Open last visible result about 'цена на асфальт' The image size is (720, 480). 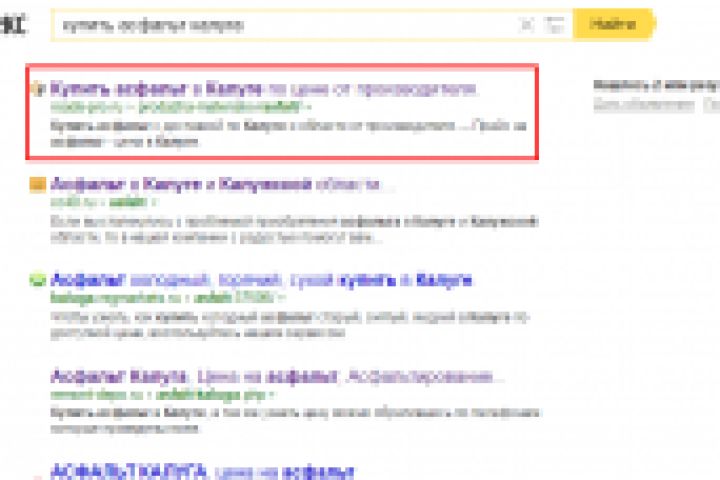tap(202, 471)
